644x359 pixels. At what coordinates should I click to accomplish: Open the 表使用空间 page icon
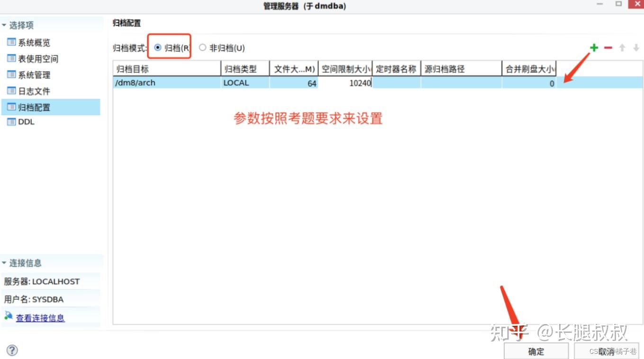click(x=11, y=58)
